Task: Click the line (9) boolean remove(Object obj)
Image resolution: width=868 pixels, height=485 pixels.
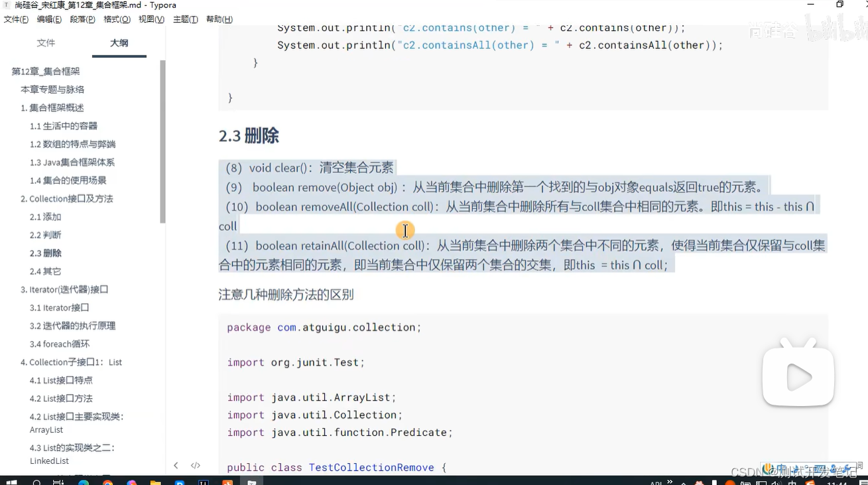Action: click(495, 188)
